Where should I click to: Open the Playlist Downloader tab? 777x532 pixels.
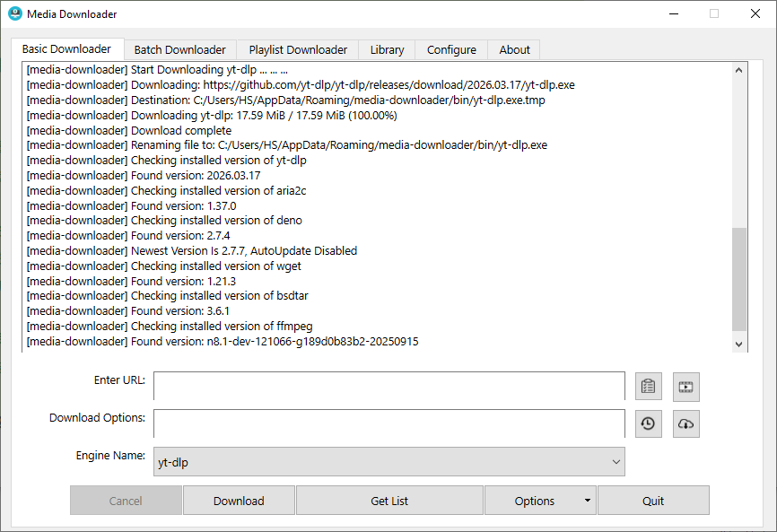pos(297,49)
